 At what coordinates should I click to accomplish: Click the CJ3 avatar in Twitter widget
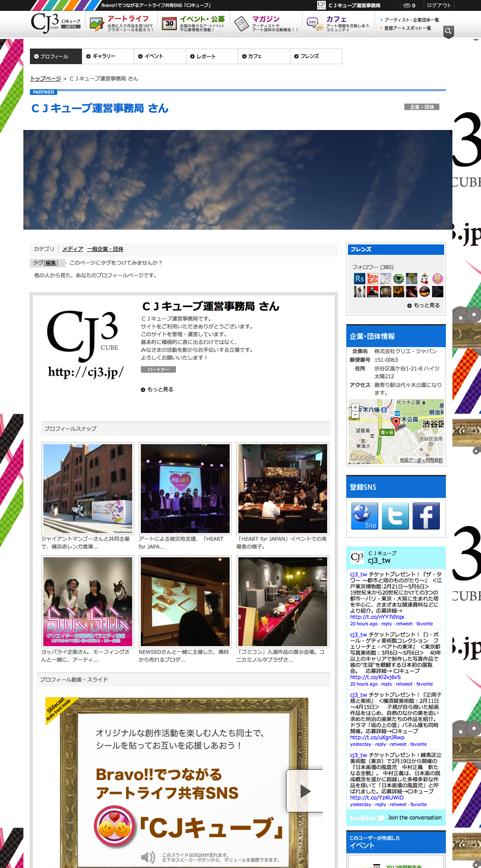[x=357, y=557]
